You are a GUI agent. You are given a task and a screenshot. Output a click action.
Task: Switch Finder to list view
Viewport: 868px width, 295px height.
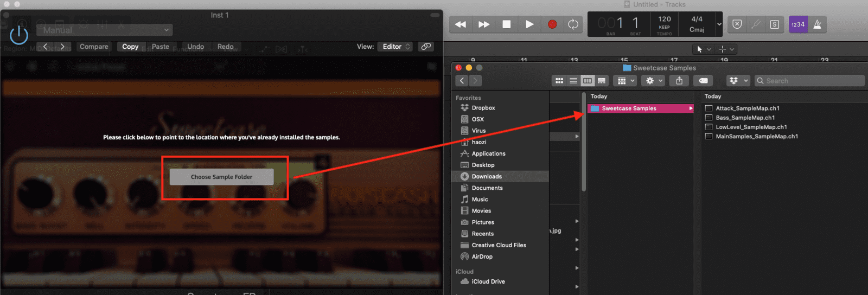coord(573,81)
